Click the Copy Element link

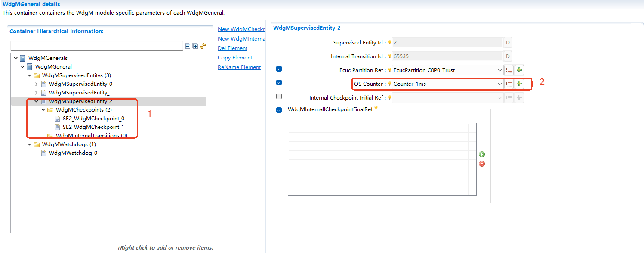click(235, 58)
